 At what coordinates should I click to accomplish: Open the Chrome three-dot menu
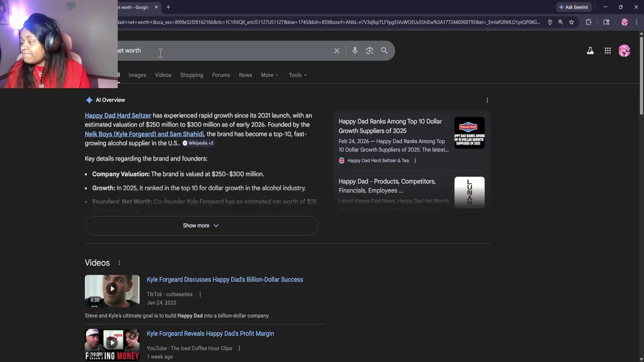pyautogui.click(x=636, y=22)
